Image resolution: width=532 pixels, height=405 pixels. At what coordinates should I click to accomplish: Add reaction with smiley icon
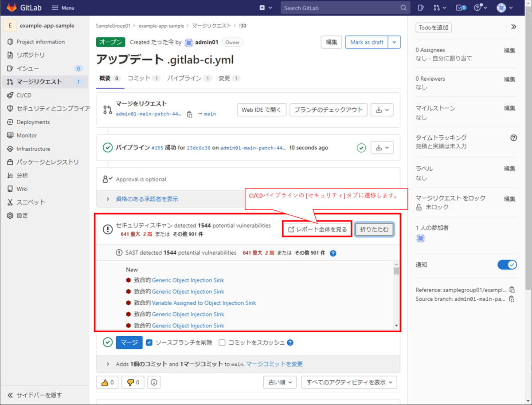154,382
